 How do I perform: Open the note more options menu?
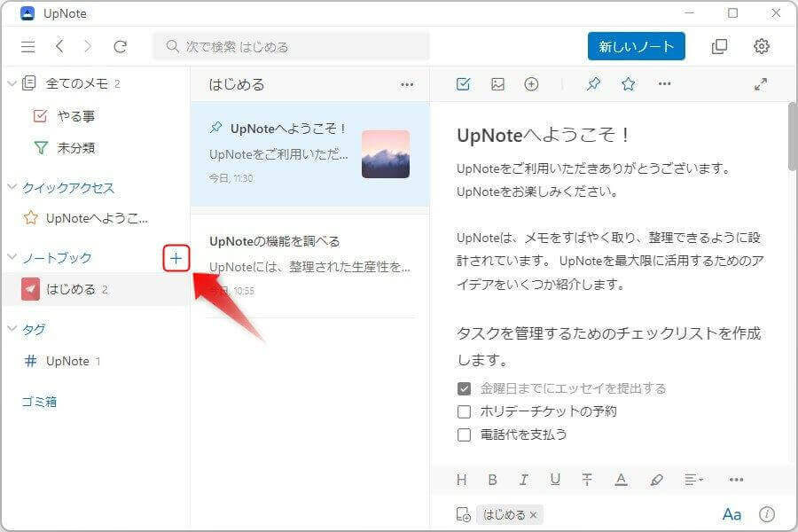tap(664, 83)
